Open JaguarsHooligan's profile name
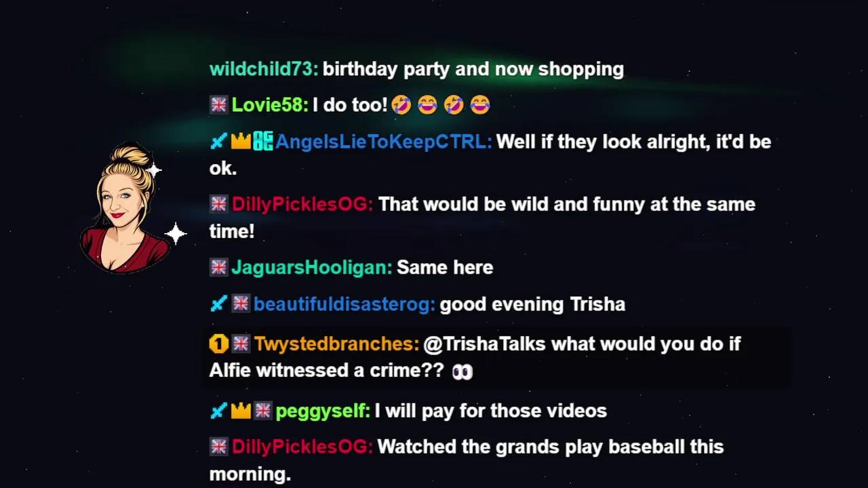868x488 pixels. (312, 267)
